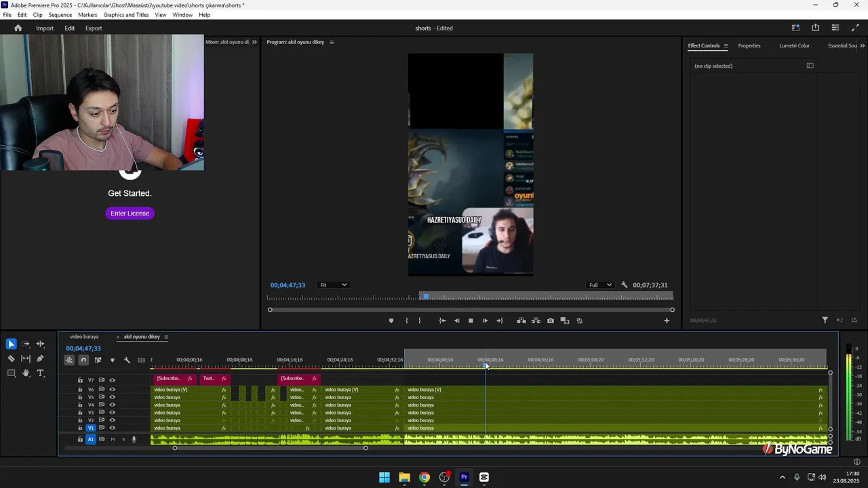Open Full playback resolution dropdown
This screenshot has height=488, width=868.
tap(600, 285)
